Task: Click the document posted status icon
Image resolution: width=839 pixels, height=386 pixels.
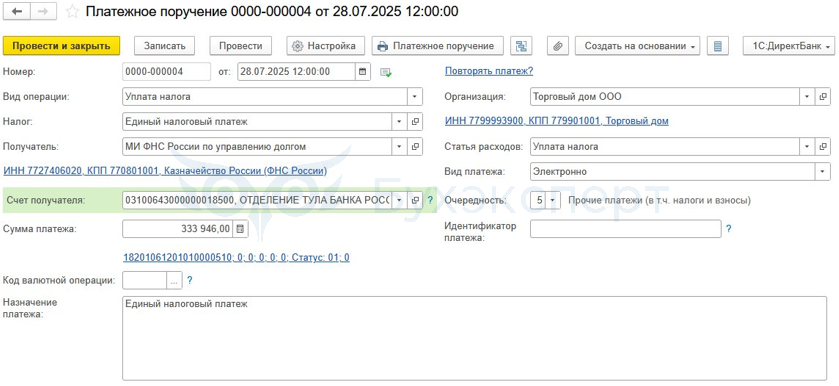Action: click(x=386, y=72)
